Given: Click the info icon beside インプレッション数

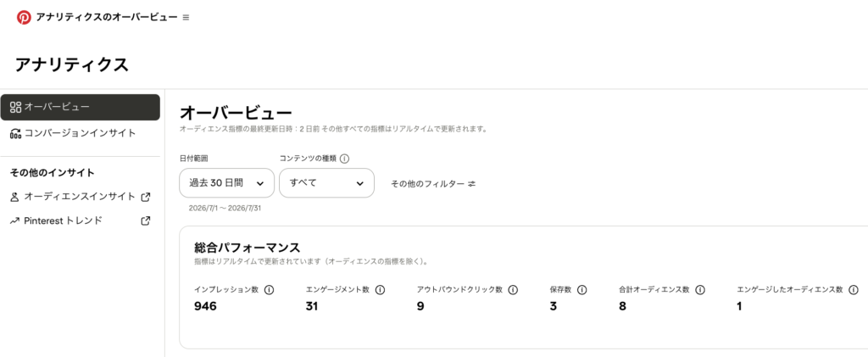Looking at the screenshot, I should click(269, 289).
